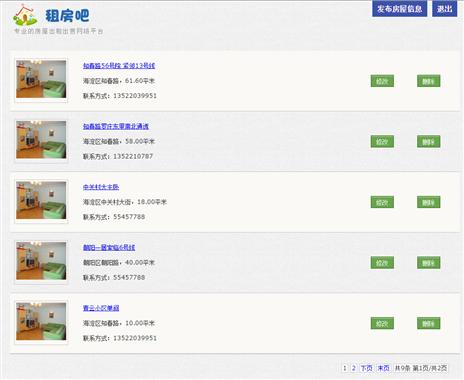The width and height of the screenshot is (464, 380).
Task: Click the 末页 last page link
Action: coord(383,368)
